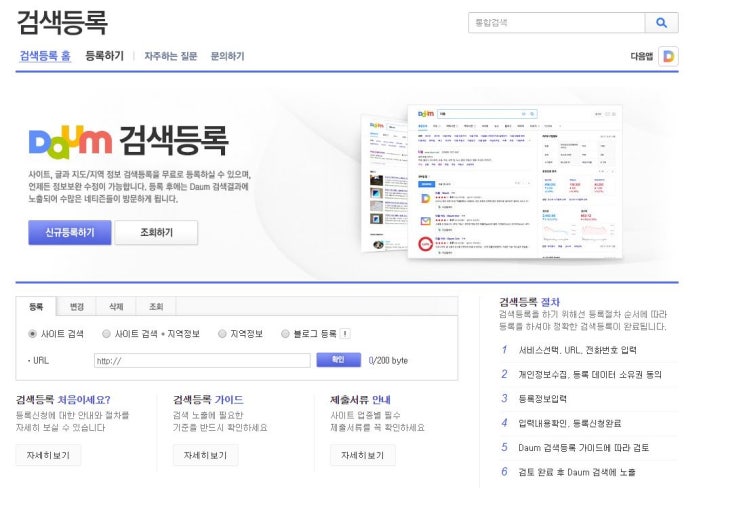Screen dimensions: 743x508
Task: Click the Daum 검색등록 logo
Action: click(128, 142)
